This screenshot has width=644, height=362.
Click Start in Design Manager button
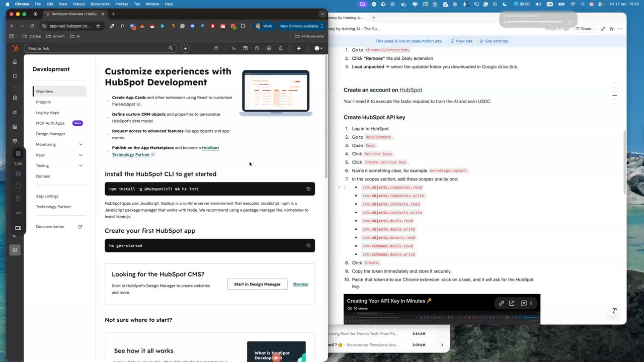click(x=257, y=284)
